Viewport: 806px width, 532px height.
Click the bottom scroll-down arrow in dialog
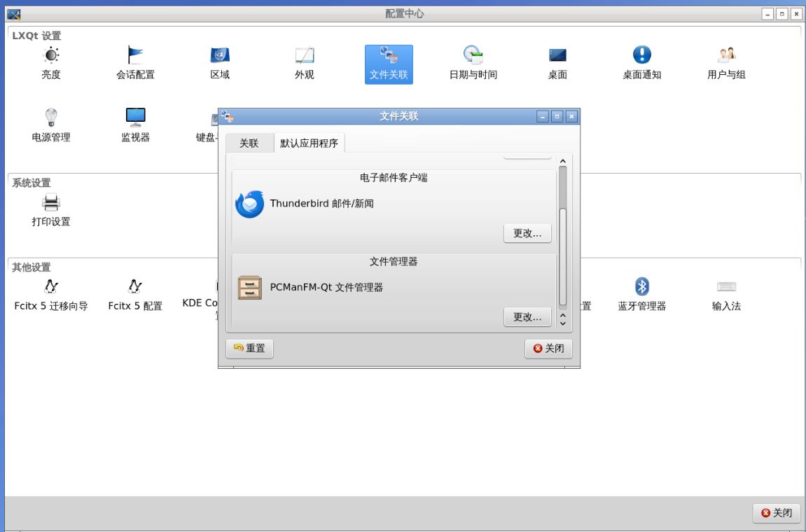click(x=563, y=323)
